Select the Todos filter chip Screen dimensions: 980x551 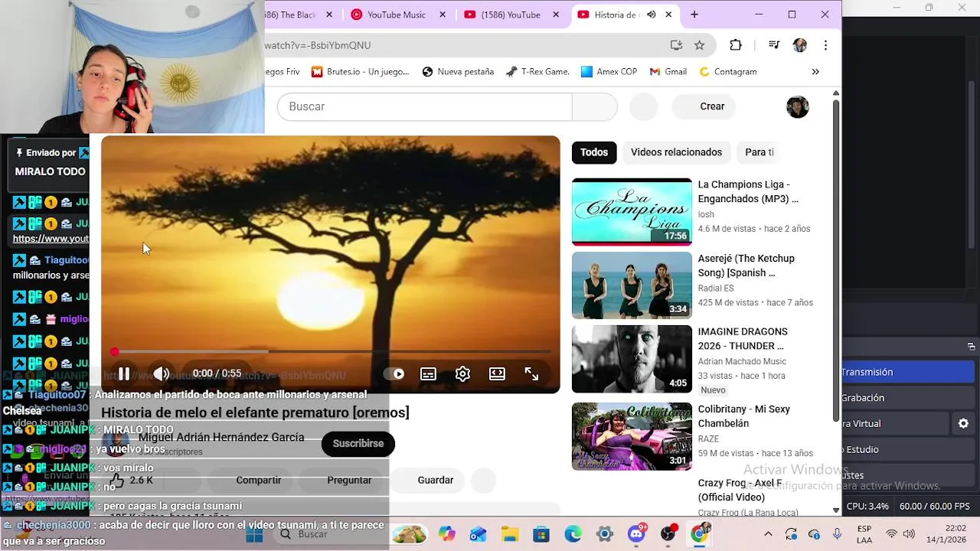(x=593, y=152)
